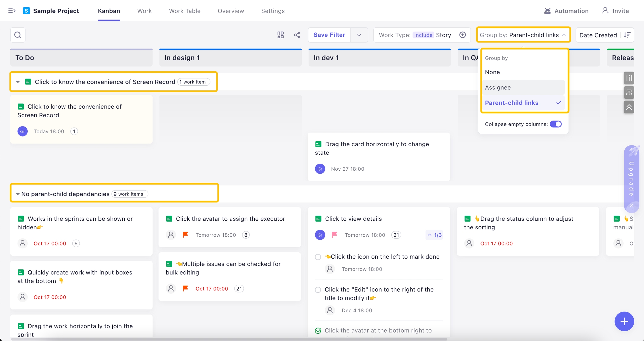The height and width of the screenshot is (341, 644).
Task: Click the scroll-to-top double chevron icon
Action: (629, 107)
